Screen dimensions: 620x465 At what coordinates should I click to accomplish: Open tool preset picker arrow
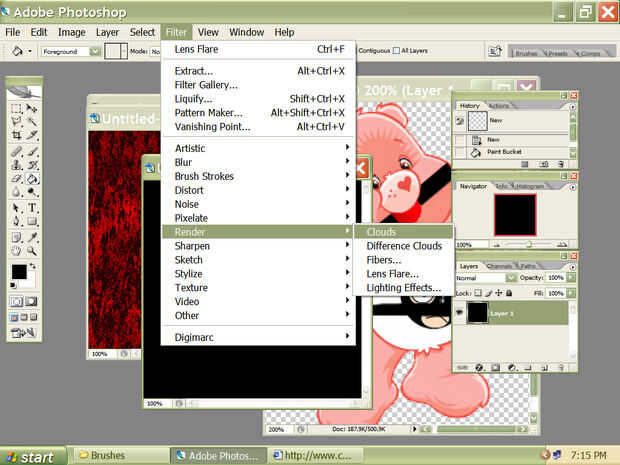(x=30, y=51)
